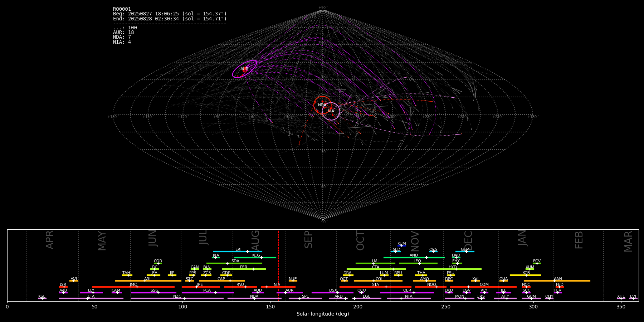Select the CAP shower bar in timeline
644x322 pixels.
pos(222,281)
